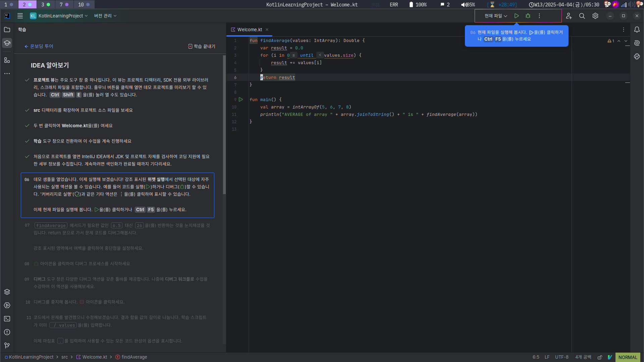Open the Notifications bell

(637, 30)
